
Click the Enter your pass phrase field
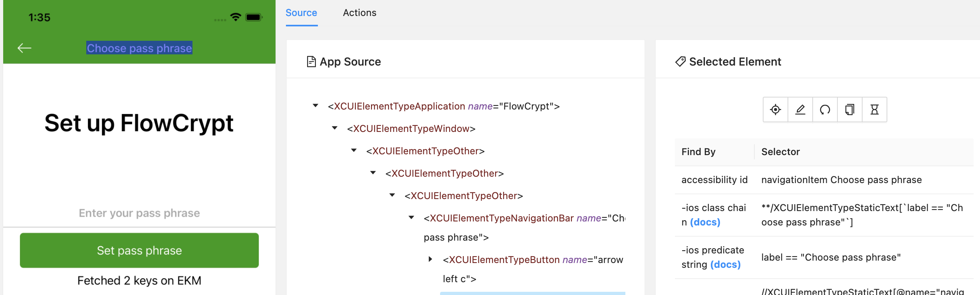click(x=139, y=213)
